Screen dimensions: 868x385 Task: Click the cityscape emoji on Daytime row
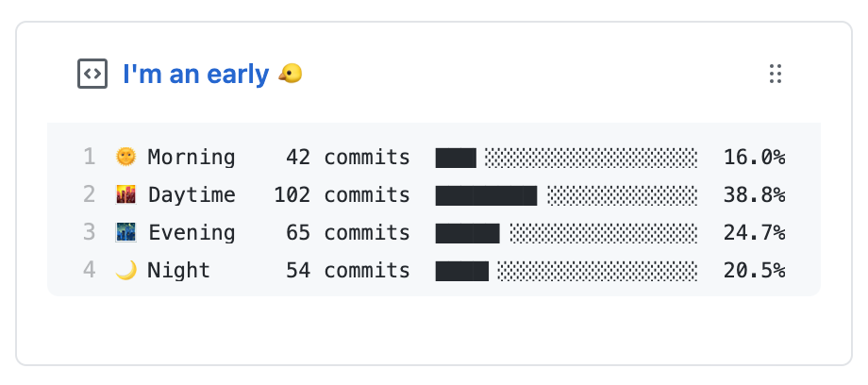coord(125,195)
